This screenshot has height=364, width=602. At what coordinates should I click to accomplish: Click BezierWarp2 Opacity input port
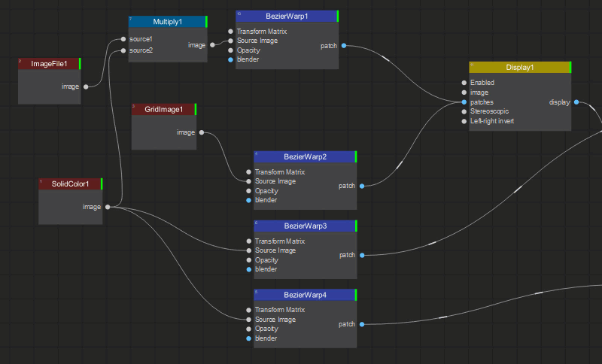click(249, 191)
